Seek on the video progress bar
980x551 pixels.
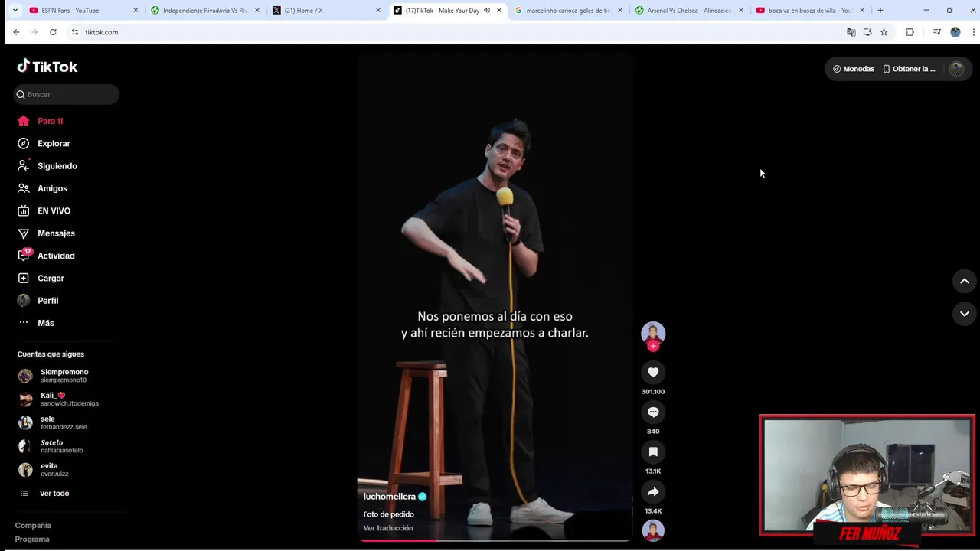click(494, 540)
